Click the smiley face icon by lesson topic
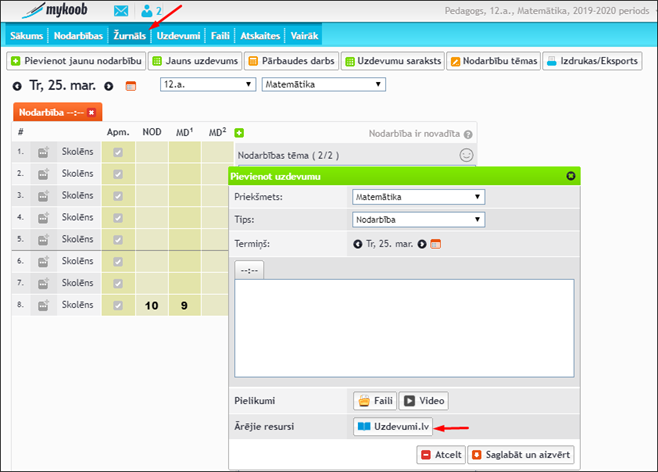The width and height of the screenshot is (658, 472). tap(465, 155)
